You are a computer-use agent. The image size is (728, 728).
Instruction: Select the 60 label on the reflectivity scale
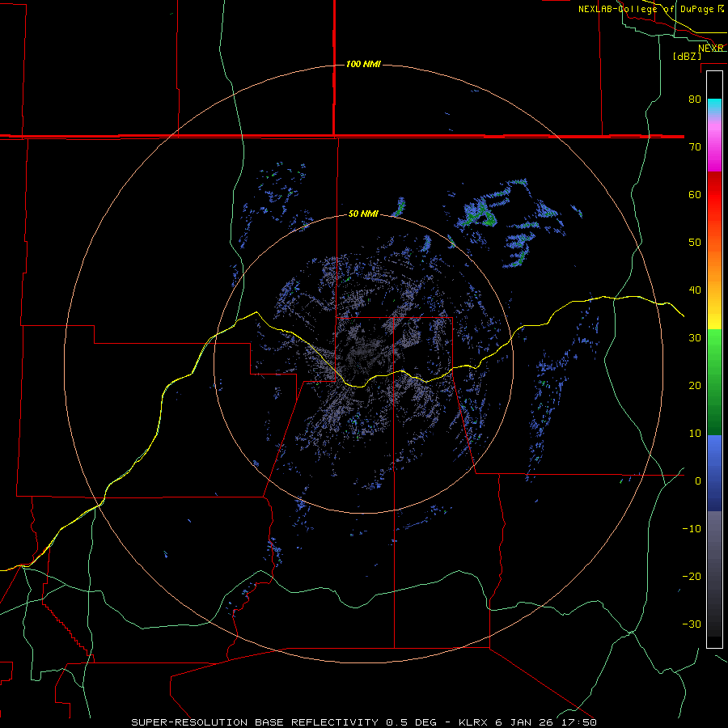[x=695, y=195]
